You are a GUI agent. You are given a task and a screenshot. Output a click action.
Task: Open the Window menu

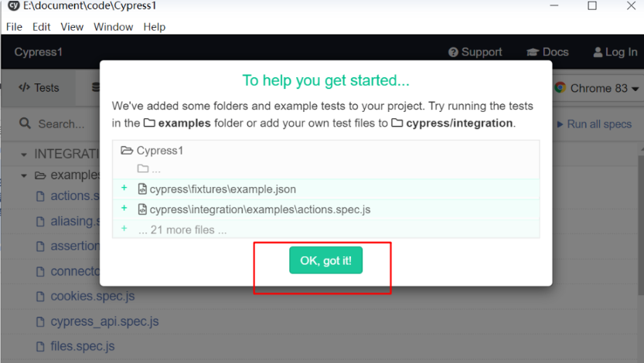[114, 27]
